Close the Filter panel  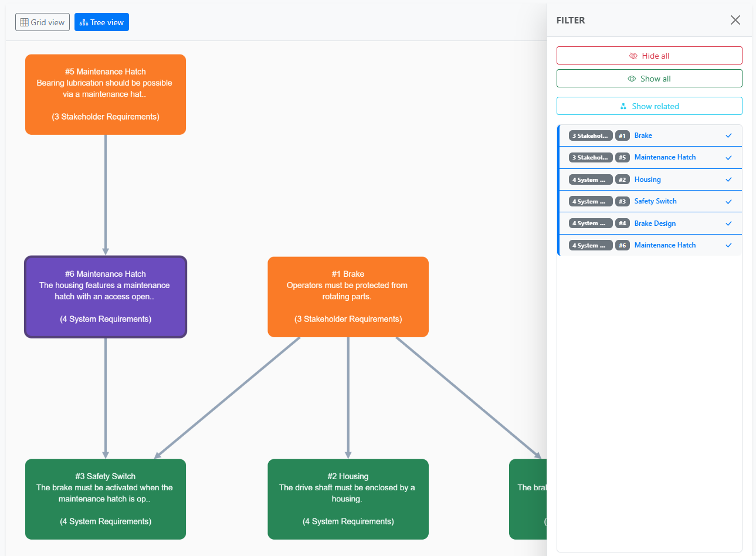[735, 19]
